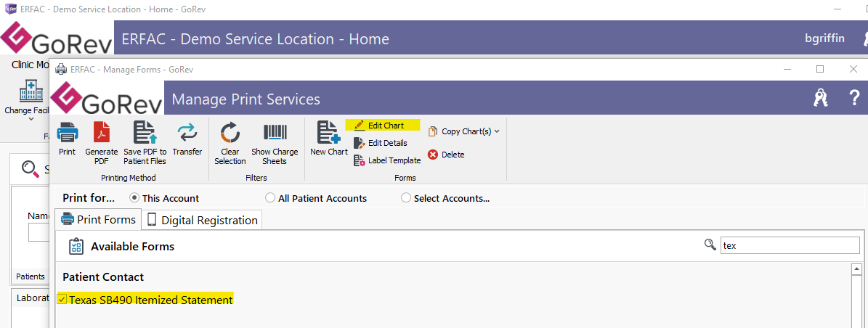The height and width of the screenshot is (328, 868).
Task: Click the bgriffin username in Home window
Action: click(825, 38)
